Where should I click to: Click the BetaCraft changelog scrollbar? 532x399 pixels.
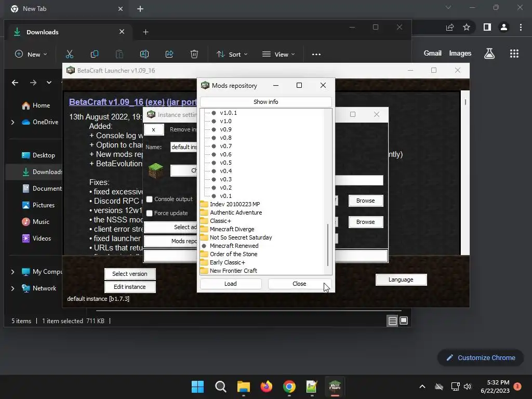[x=465, y=102]
